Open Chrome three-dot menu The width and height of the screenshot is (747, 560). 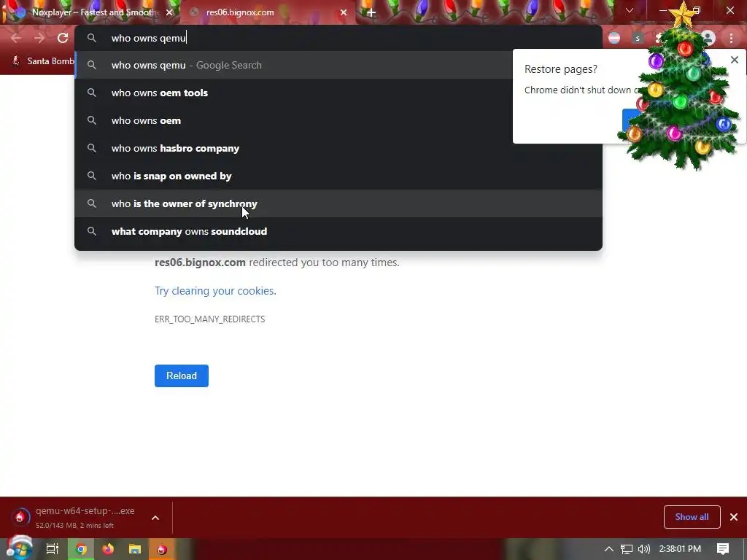coord(731,38)
